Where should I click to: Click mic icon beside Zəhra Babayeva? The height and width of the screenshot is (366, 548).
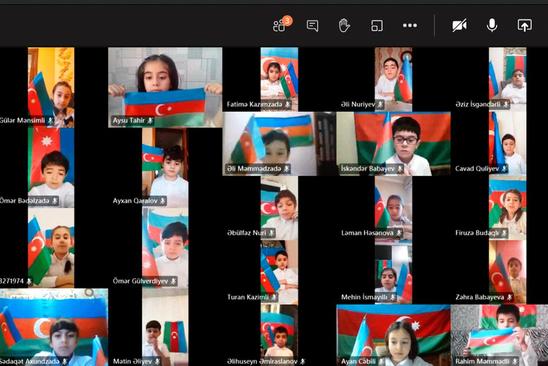click(510, 297)
